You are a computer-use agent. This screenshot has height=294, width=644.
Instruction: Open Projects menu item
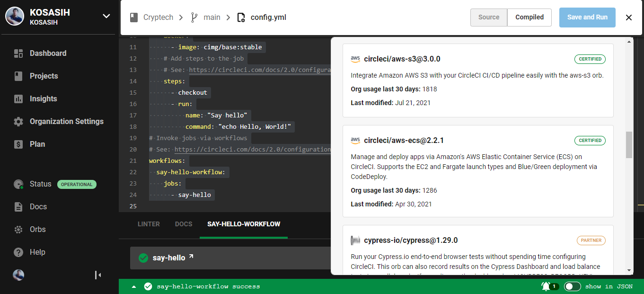pyautogui.click(x=44, y=76)
